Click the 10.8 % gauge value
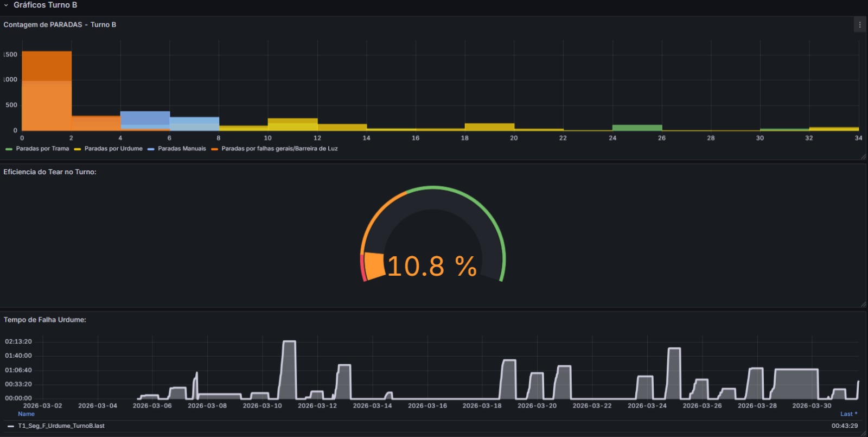 pos(432,267)
